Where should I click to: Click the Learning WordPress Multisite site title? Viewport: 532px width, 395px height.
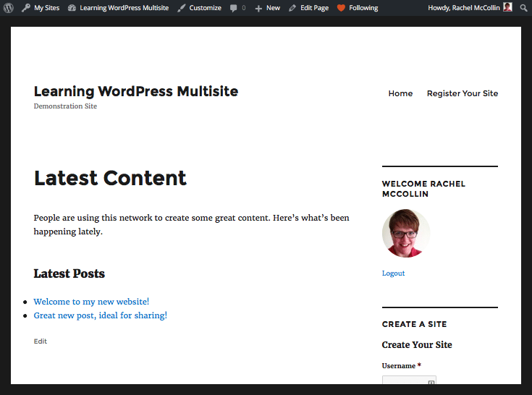tap(136, 91)
